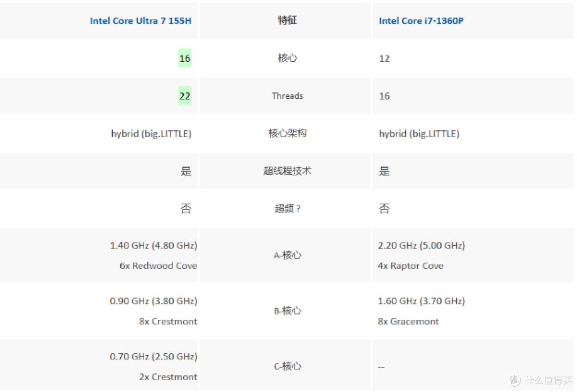Click the i7-1360P hybrid (big.LITTLE) cell
Image resolution: width=577 pixels, height=392 pixels.
[x=419, y=134]
